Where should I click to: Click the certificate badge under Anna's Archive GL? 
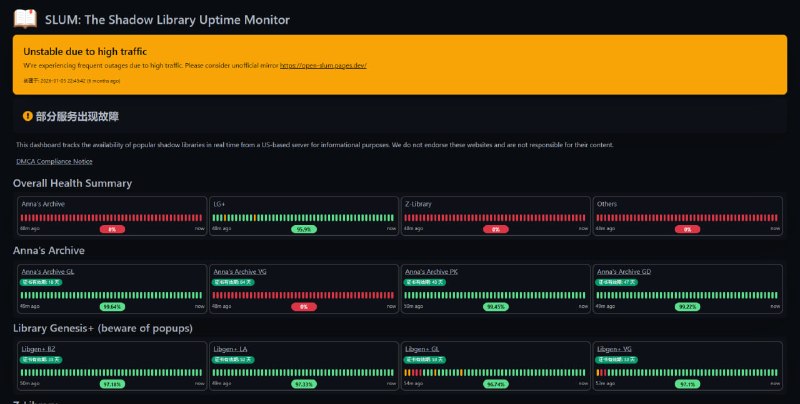(x=41, y=282)
